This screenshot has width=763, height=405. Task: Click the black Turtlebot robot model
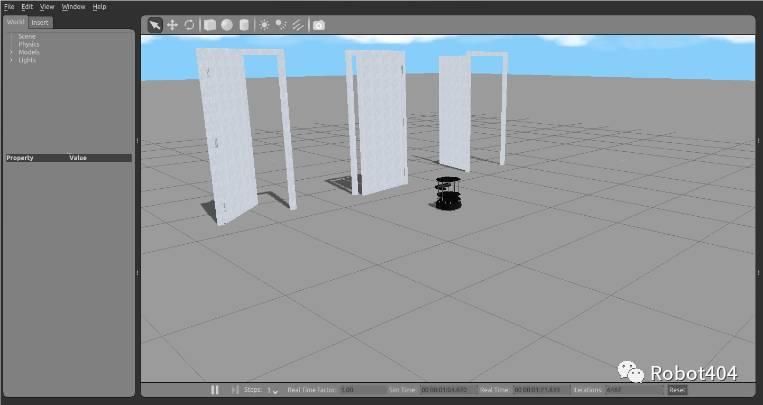[x=448, y=193]
